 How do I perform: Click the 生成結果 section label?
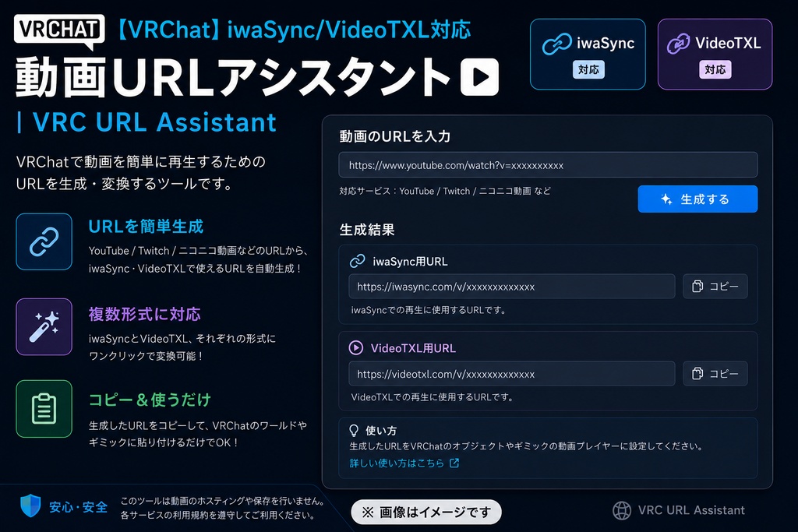[367, 230]
